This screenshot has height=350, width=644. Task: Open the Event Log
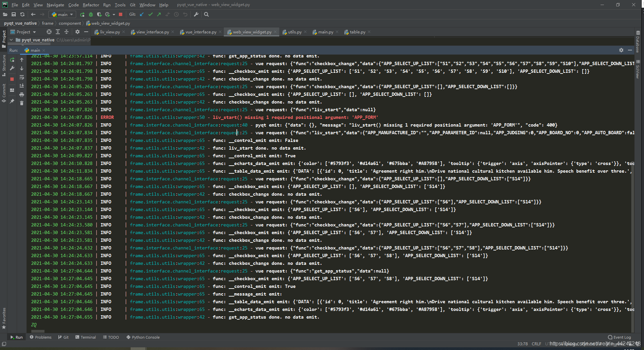pyautogui.click(x=619, y=337)
